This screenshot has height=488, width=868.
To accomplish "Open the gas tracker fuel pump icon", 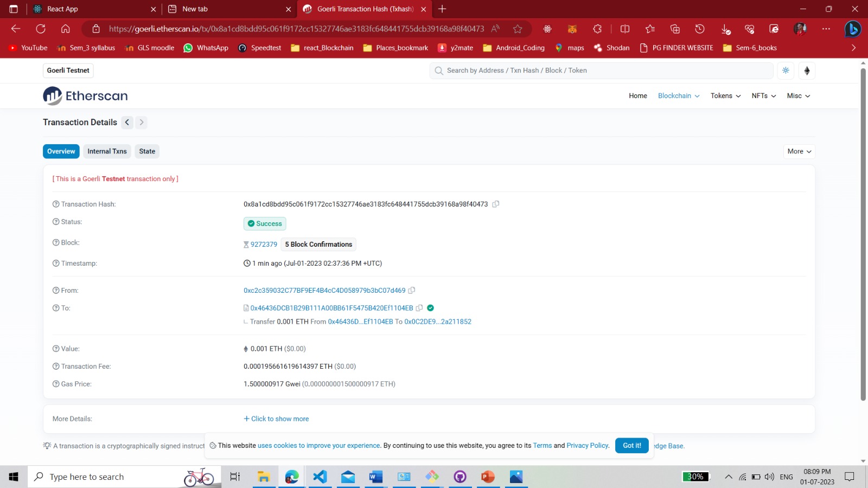I will [807, 70].
